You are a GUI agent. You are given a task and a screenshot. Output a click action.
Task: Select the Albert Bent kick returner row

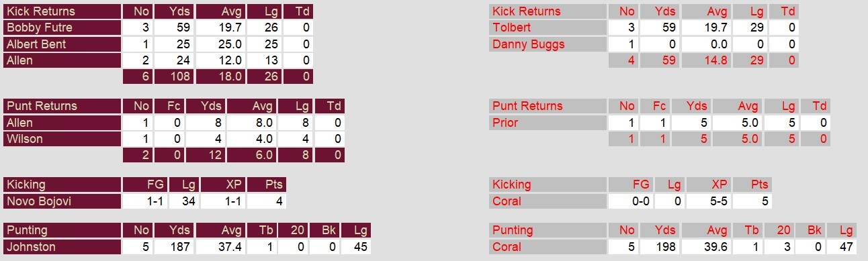pyautogui.click(x=158, y=44)
